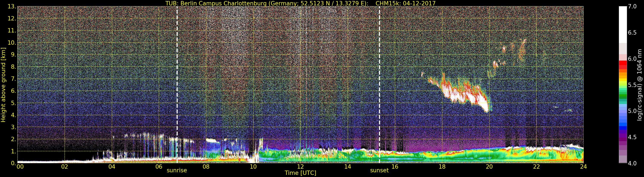Image resolution: width=644 pixels, height=177 pixels.
Task: Click the '14' time tick label
Action: [347, 166]
